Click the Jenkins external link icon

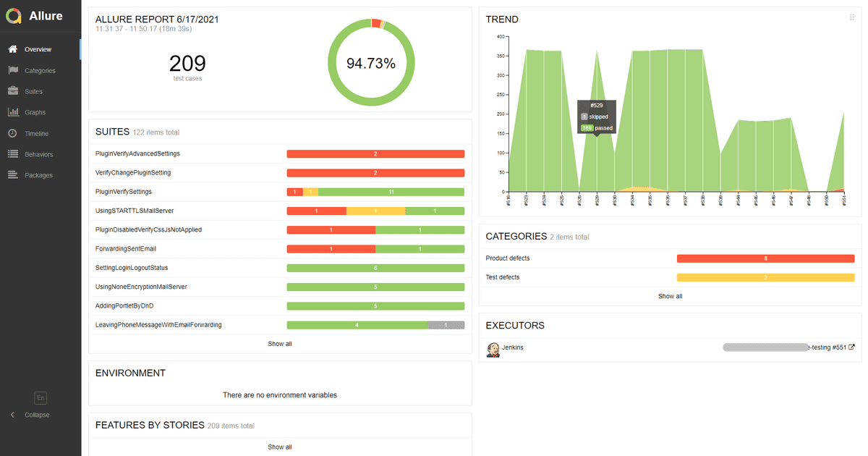click(851, 347)
